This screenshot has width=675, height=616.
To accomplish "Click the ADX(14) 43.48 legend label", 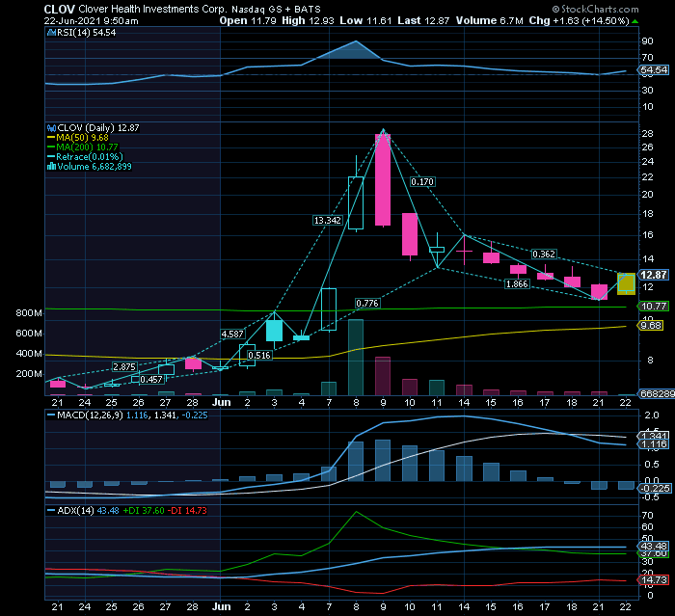I will click(x=89, y=511).
